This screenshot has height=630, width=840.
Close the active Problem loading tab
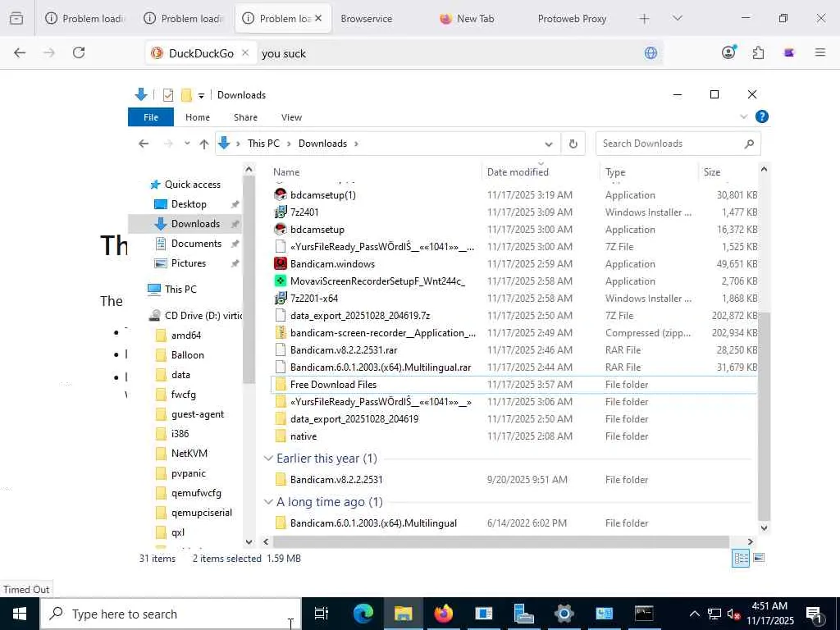tap(318, 18)
